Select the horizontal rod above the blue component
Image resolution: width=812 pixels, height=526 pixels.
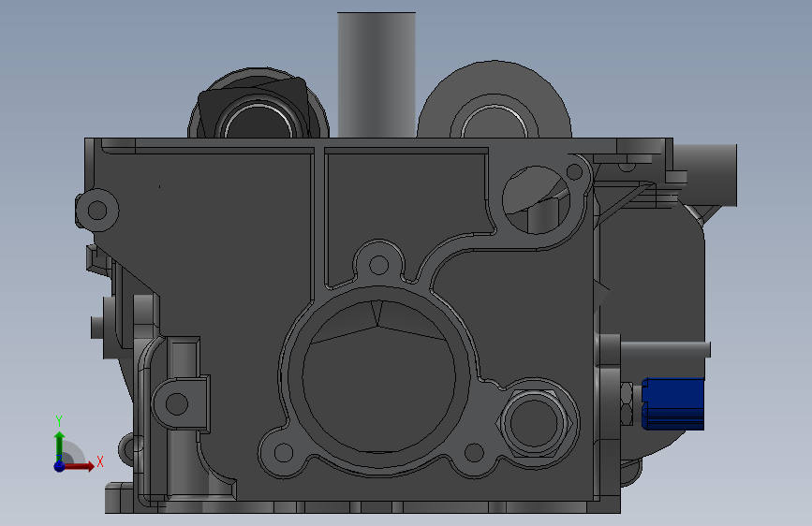(x=666, y=349)
